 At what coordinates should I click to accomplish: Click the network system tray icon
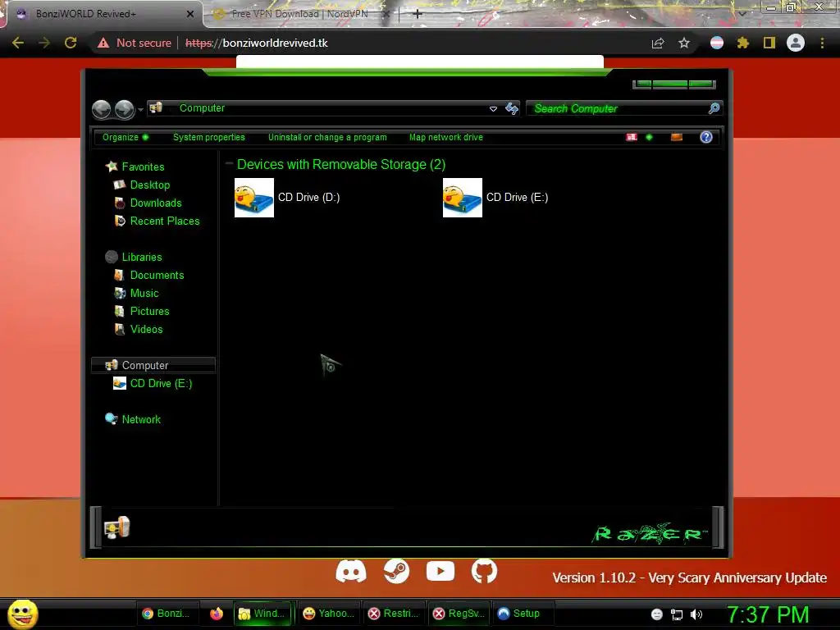tap(677, 614)
